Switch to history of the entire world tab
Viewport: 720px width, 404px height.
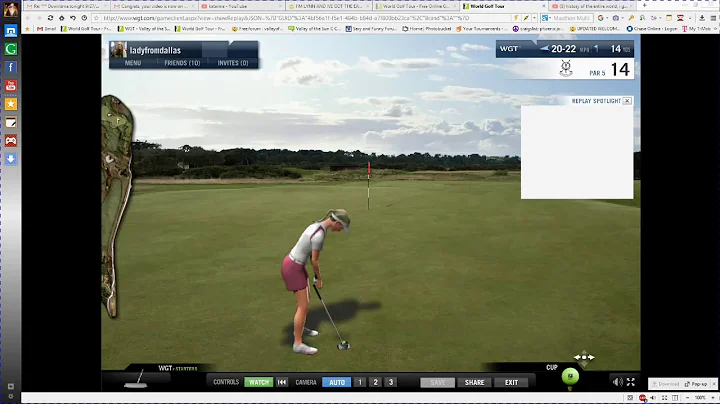pos(592,6)
